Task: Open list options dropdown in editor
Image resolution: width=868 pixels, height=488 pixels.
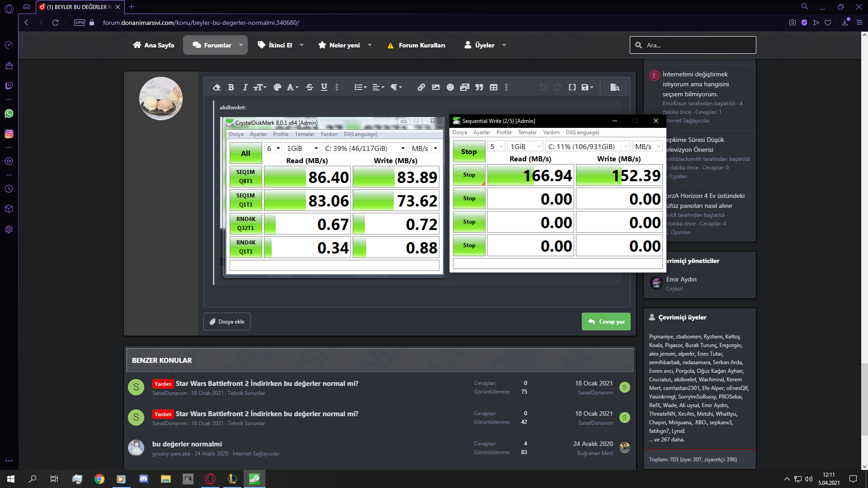Action: click(x=360, y=87)
